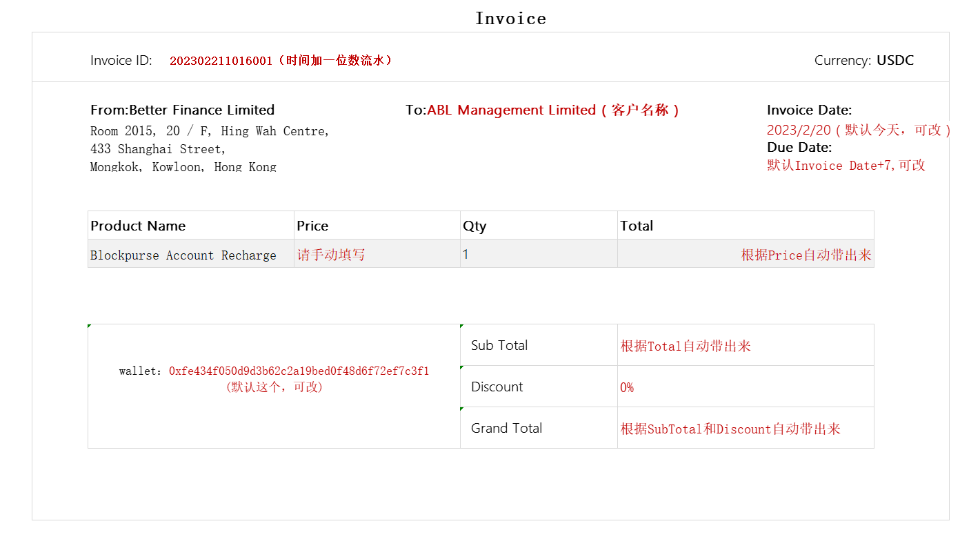Click the Room 2015 address line
This screenshot has width=980, height=537.
[x=210, y=131]
